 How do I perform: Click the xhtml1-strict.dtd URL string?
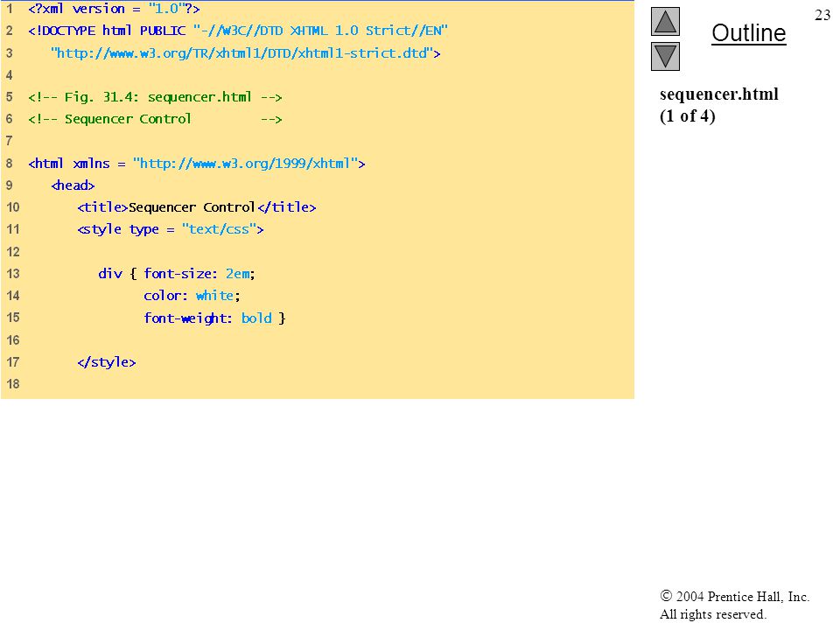[x=245, y=53]
